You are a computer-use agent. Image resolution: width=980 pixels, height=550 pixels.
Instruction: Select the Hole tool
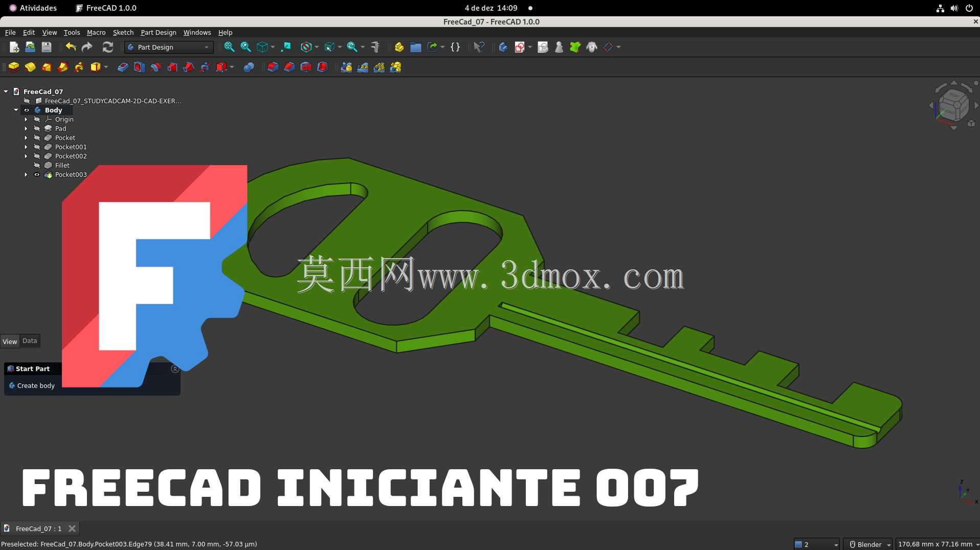click(139, 67)
